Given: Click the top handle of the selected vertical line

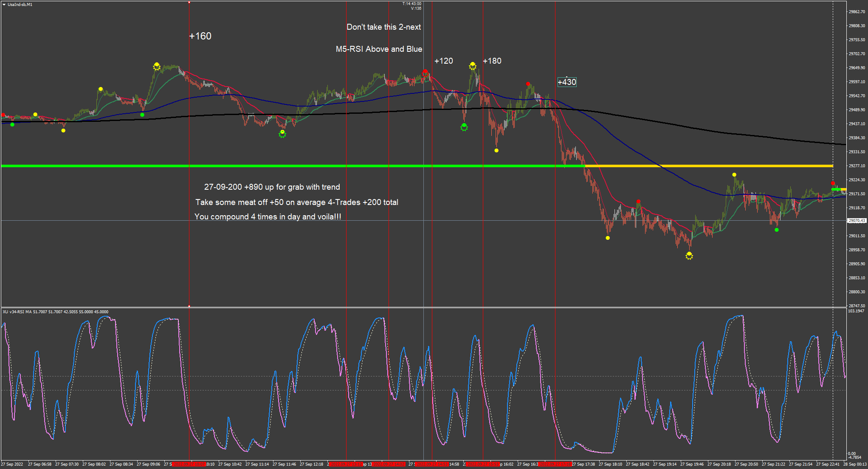Looking at the screenshot, I should tap(189, 2).
